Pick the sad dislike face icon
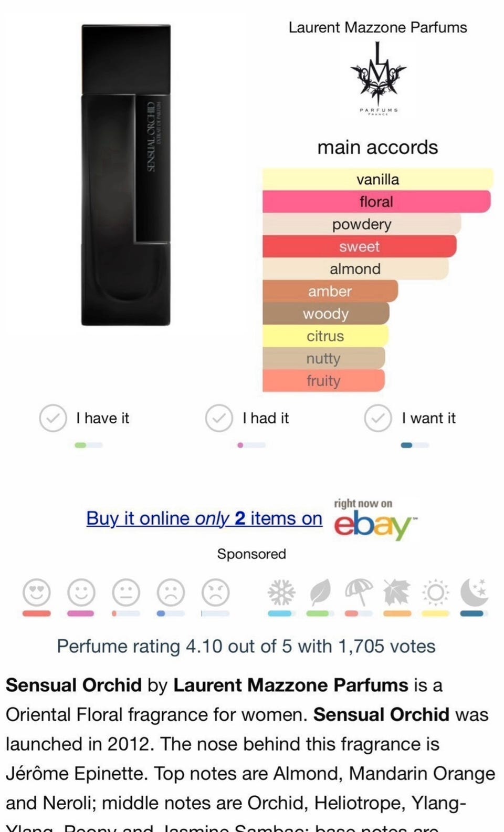 [x=171, y=592]
